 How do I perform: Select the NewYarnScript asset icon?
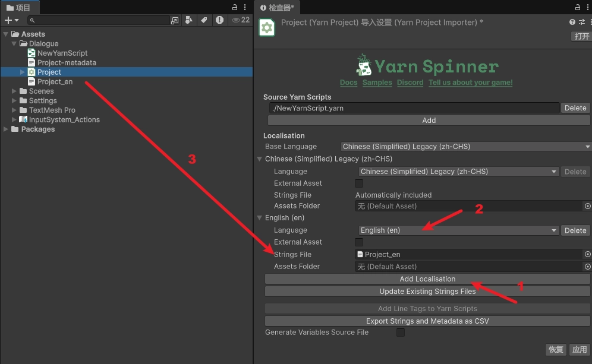pyautogui.click(x=32, y=53)
